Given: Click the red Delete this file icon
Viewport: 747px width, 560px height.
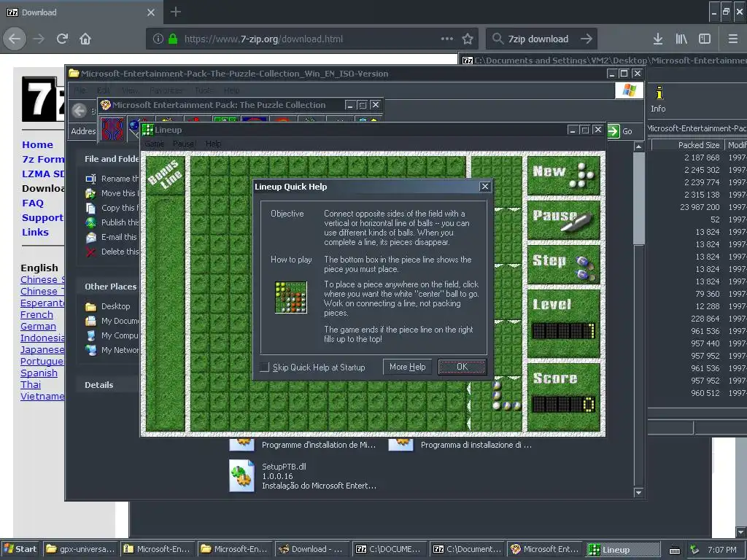Looking at the screenshot, I should 90,252.
